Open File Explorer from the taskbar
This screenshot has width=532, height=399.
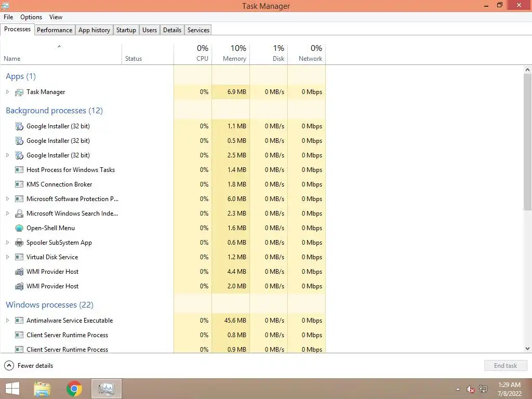tap(42, 389)
